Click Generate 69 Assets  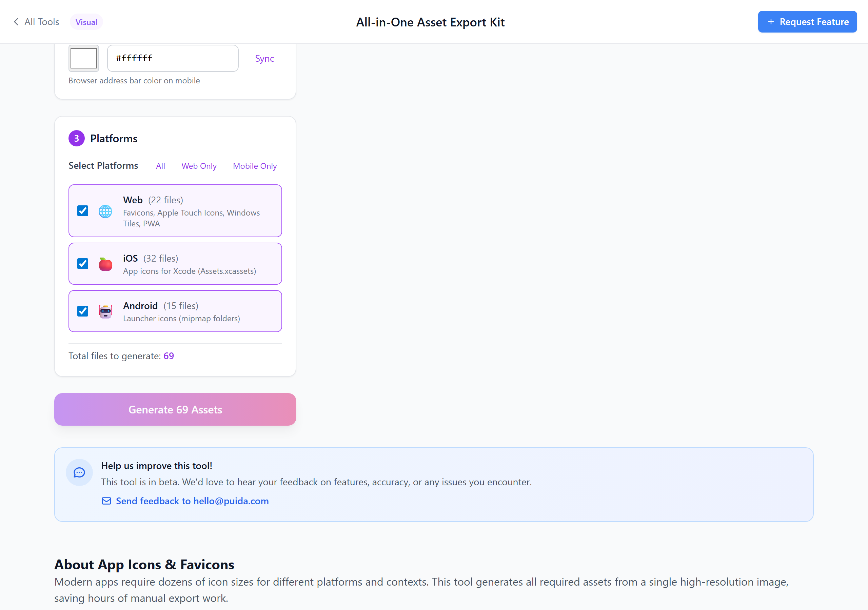pos(175,409)
